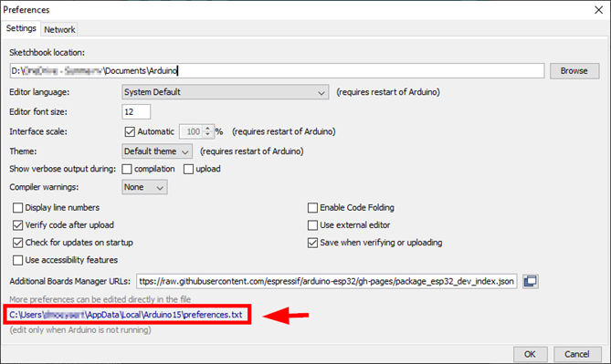Increase interface scale with up arrow
The image size is (611, 364).
[x=207, y=128]
